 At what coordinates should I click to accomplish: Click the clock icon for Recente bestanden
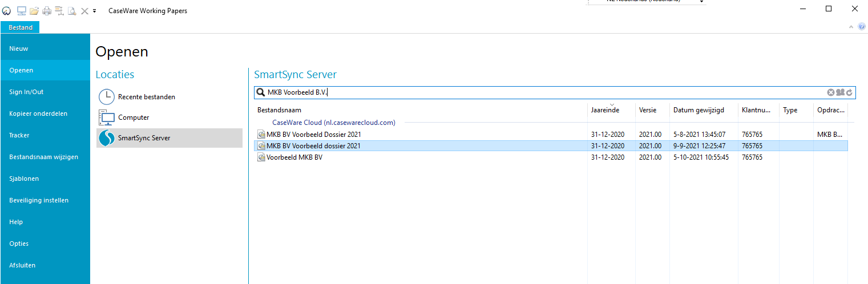click(107, 96)
